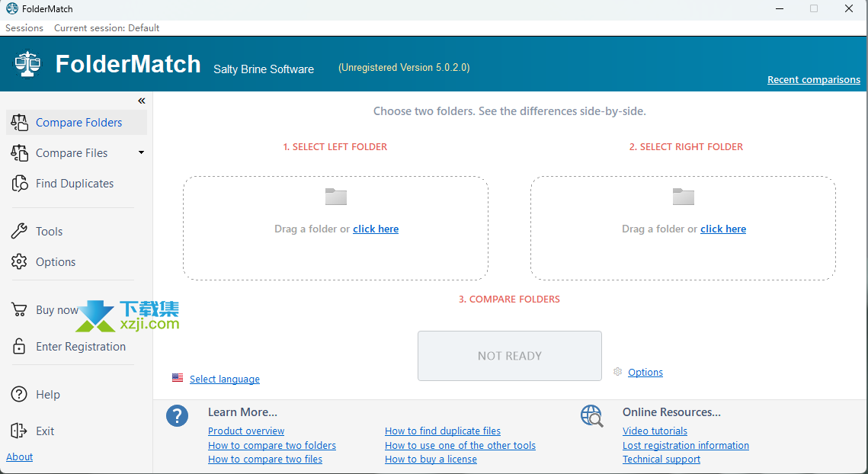Open Recent comparisons link
868x474 pixels.
(x=814, y=80)
